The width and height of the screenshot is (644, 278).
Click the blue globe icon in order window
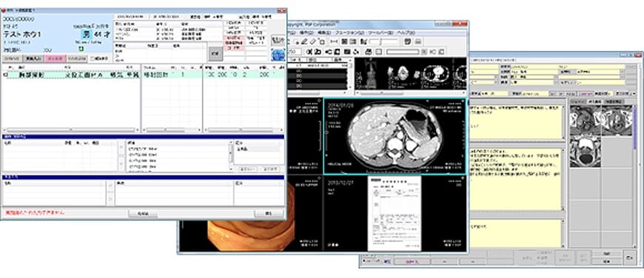click(x=278, y=55)
